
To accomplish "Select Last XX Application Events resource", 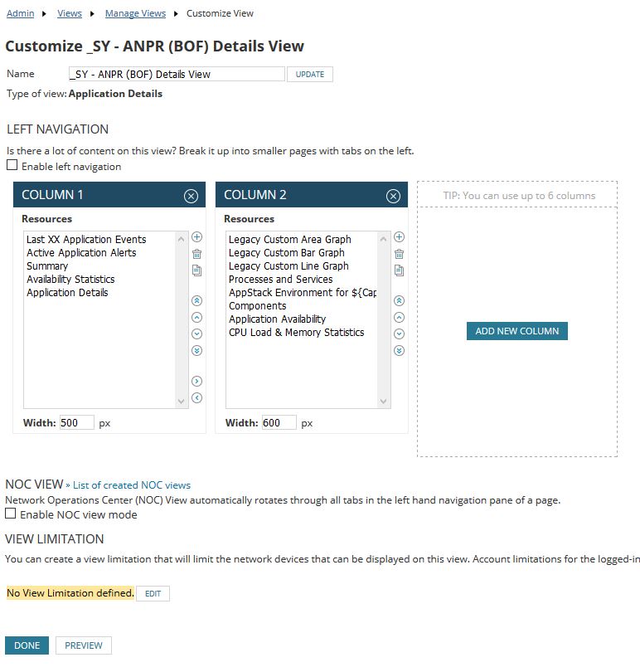I will click(86, 239).
